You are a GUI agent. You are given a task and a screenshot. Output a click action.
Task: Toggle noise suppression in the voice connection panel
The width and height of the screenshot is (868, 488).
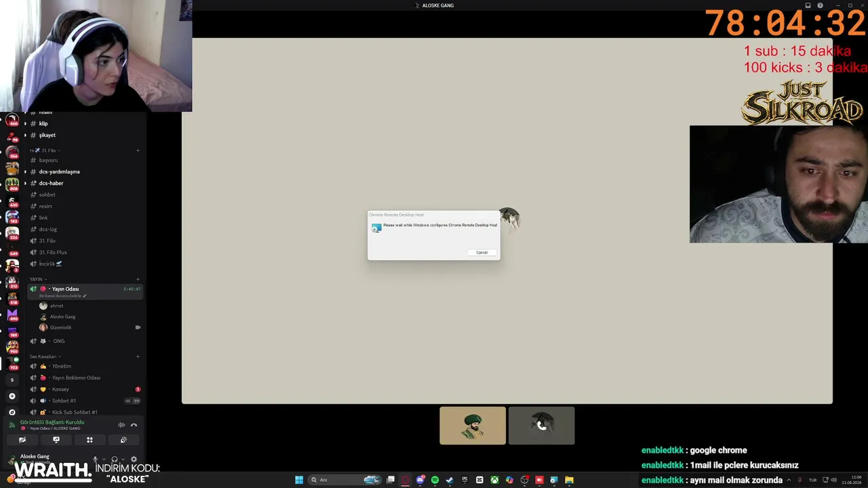tap(121, 425)
